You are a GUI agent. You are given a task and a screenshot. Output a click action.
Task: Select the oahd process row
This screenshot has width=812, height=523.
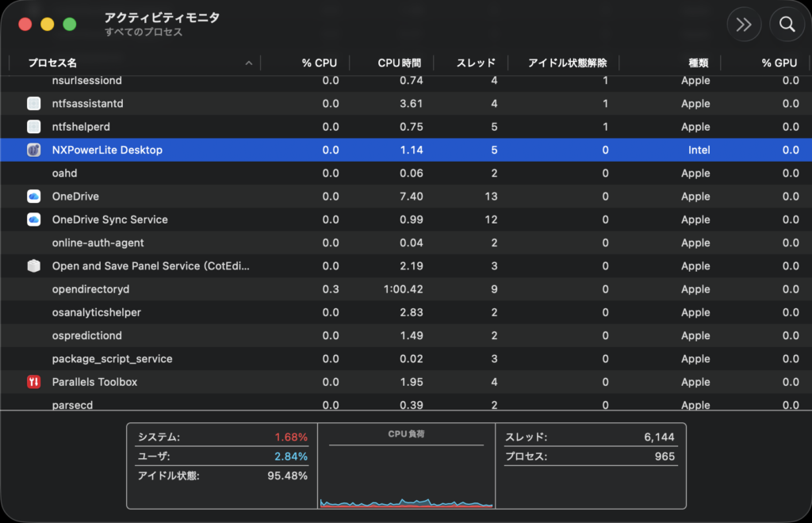click(406, 174)
